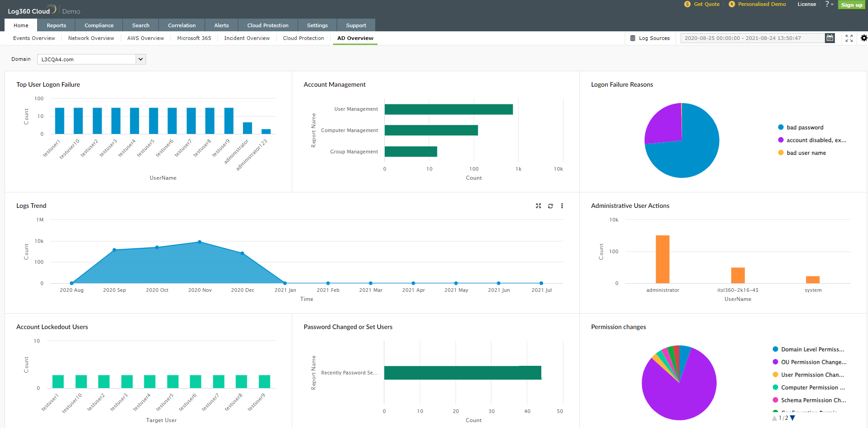Select the administrator bar in Administrative User Actions
Screen dimensions: 868x428
tap(662, 259)
